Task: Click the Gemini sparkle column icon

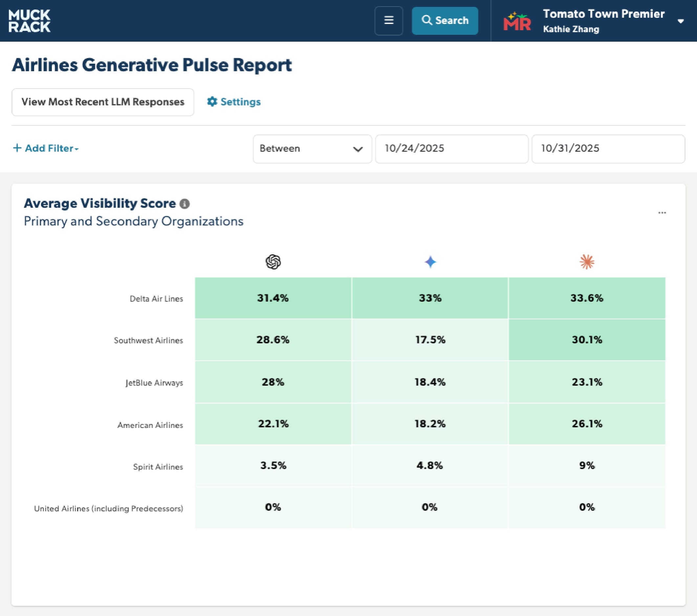Action: 430,262
